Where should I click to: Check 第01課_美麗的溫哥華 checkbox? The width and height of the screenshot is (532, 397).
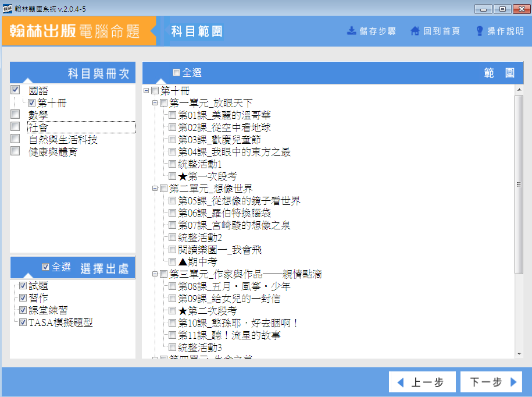tap(172, 115)
